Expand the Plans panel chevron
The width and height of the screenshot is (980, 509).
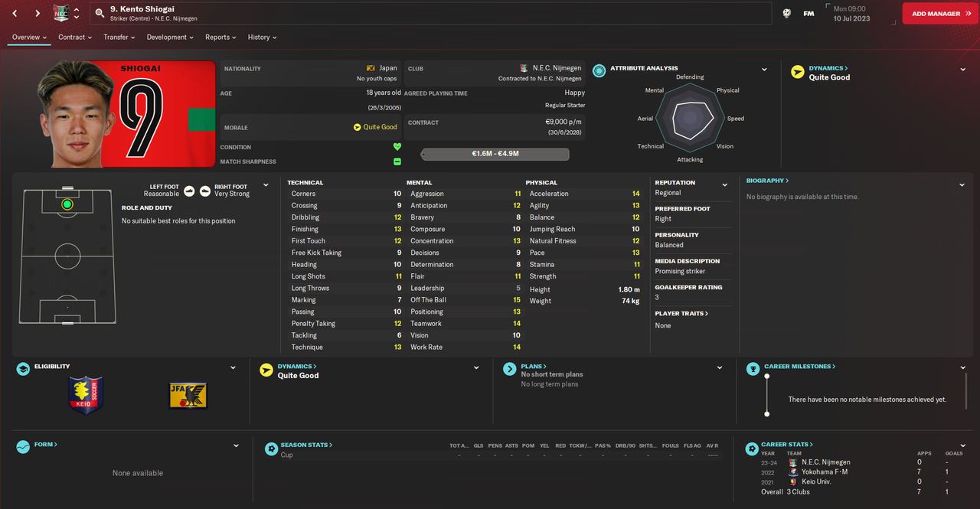pos(720,368)
